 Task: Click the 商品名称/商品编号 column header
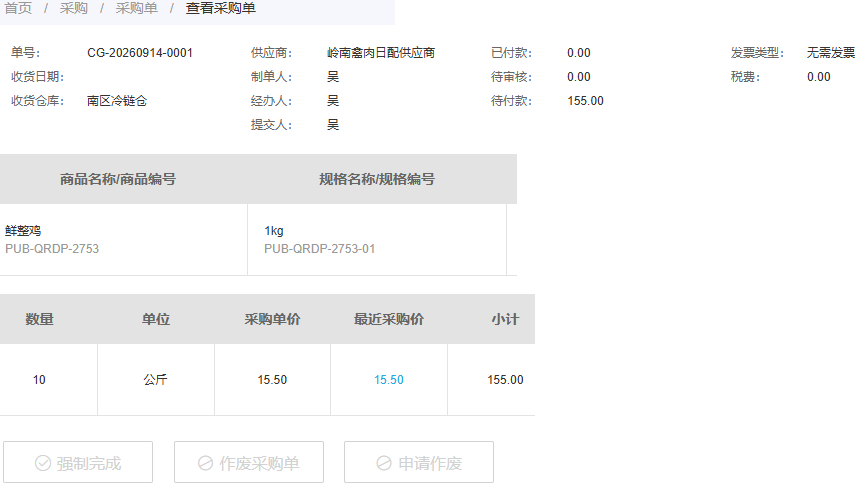tap(118, 179)
